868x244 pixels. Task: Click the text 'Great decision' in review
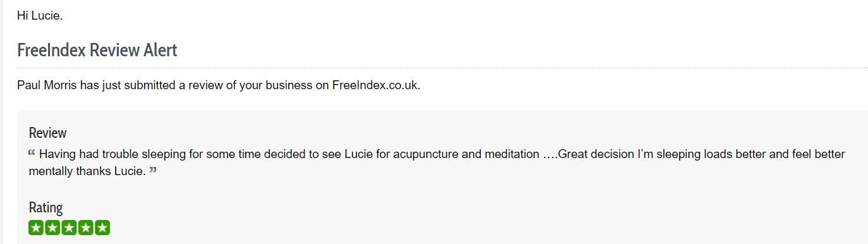click(597, 154)
